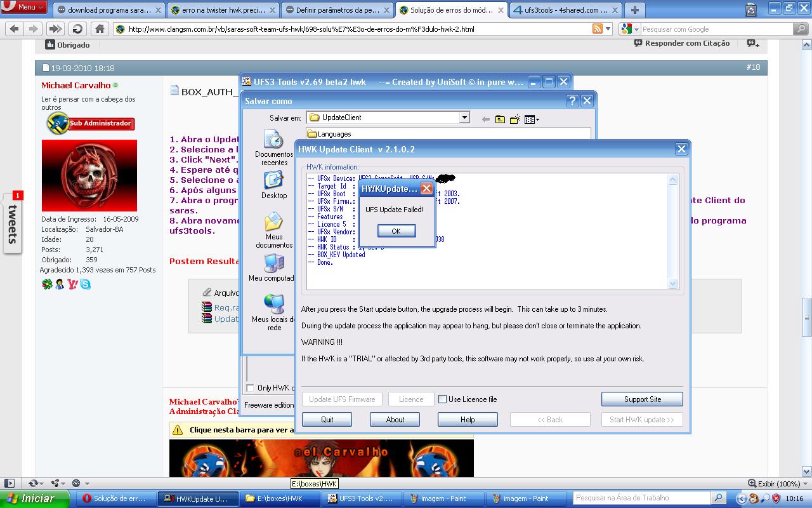The width and height of the screenshot is (812, 508).
Task: Toggle the Use Licence file checkbox
Action: 443,399
